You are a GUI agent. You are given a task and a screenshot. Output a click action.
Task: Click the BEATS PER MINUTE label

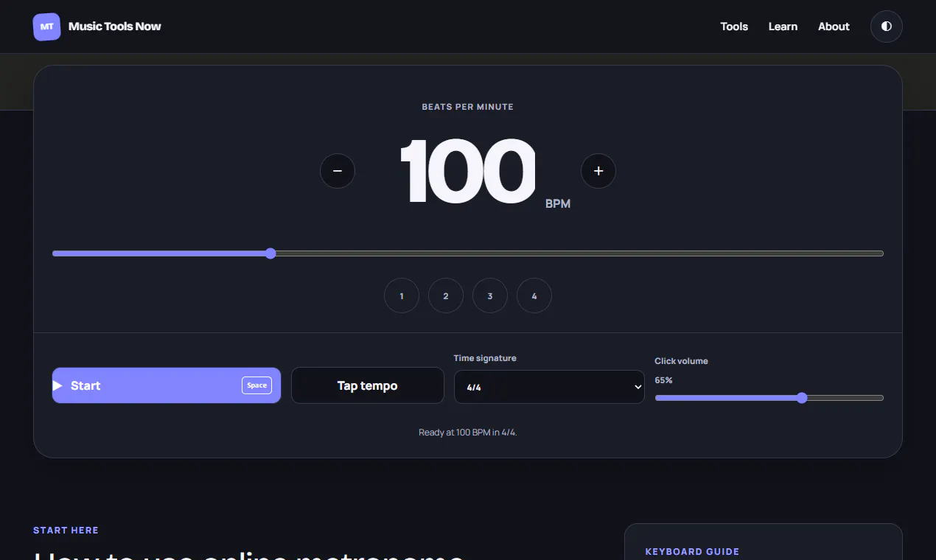pyautogui.click(x=468, y=107)
